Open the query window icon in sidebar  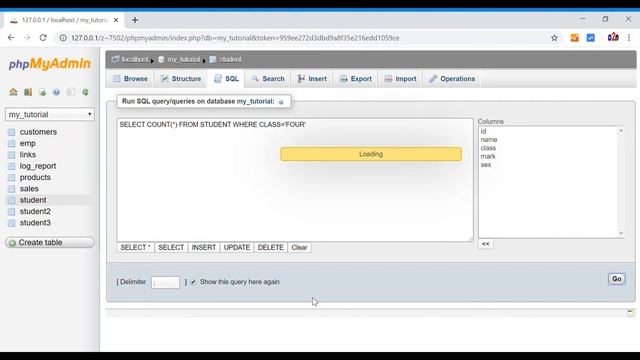coord(42,92)
